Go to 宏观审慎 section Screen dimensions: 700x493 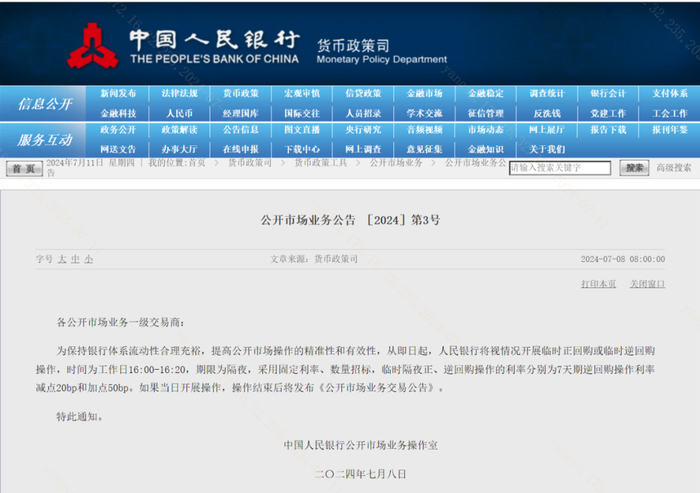coord(302,93)
